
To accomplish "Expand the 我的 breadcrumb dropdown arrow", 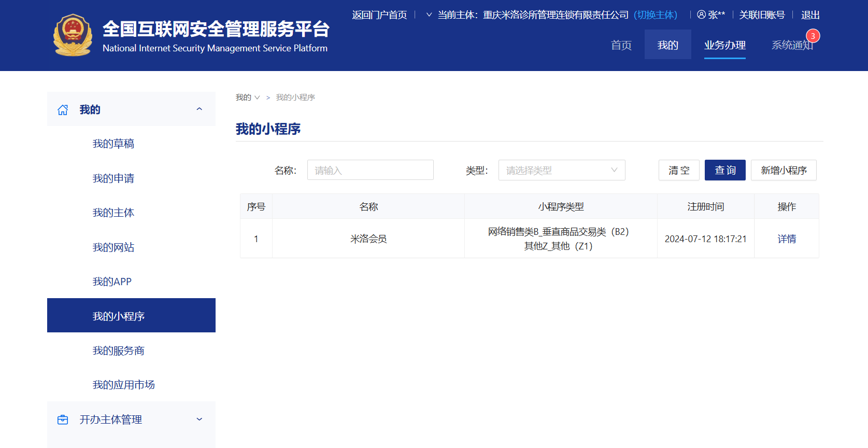I will (x=257, y=97).
